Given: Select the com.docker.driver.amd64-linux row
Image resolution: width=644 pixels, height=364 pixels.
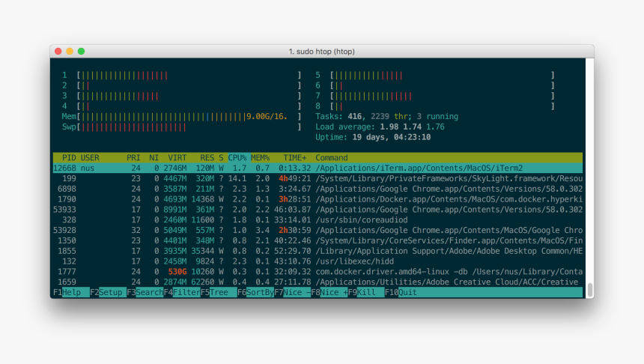Looking at the screenshot, I should point(318,272).
